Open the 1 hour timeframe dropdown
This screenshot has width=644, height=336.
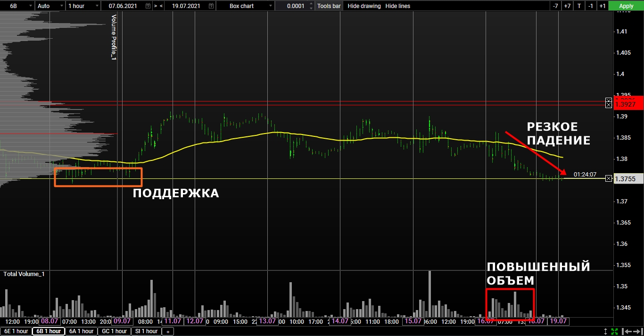pyautogui.click(x=83, y=6)
